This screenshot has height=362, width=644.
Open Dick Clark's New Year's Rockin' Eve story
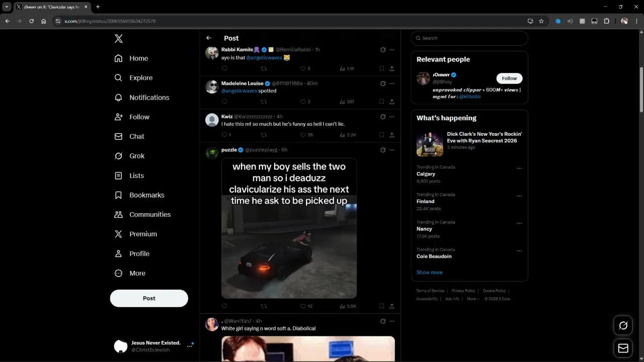[469, 143]
